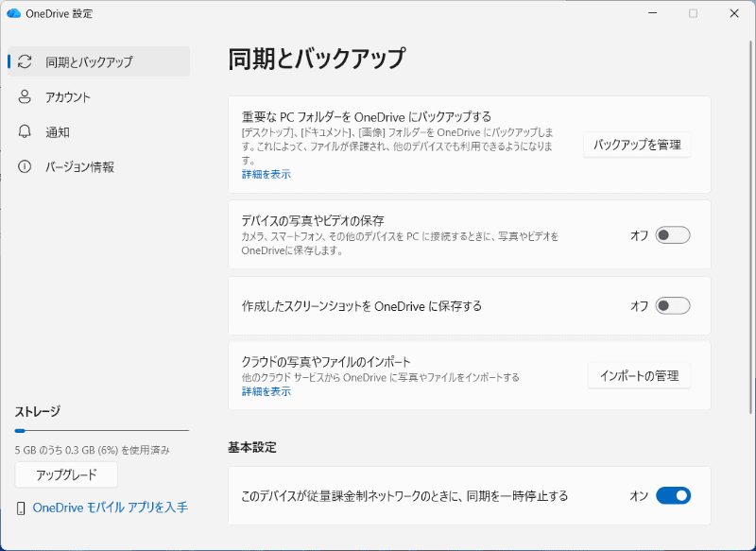Click the storage usage progress bar
Screen dimensions: 756x551
pos(102,431)
